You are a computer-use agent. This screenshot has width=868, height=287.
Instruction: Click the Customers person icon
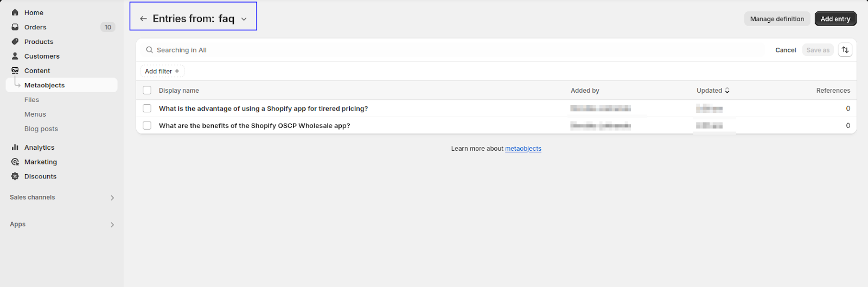(15, 56)
